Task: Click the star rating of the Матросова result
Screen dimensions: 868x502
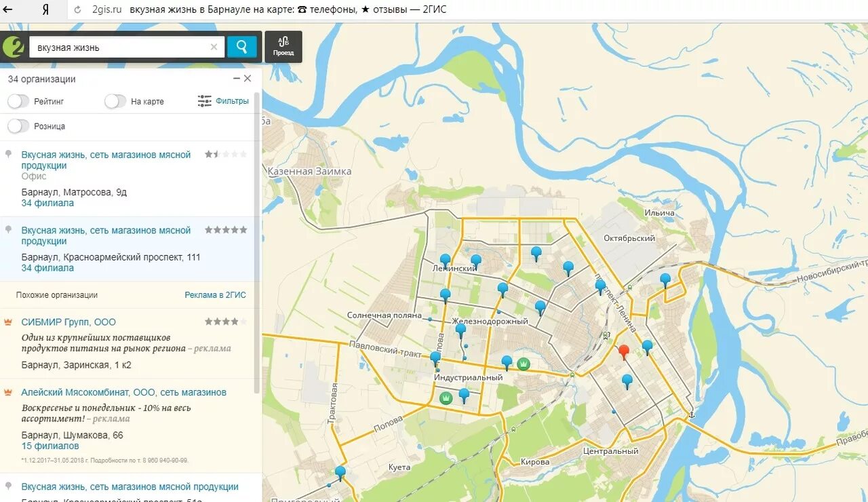Action: [x=226, y=155]
